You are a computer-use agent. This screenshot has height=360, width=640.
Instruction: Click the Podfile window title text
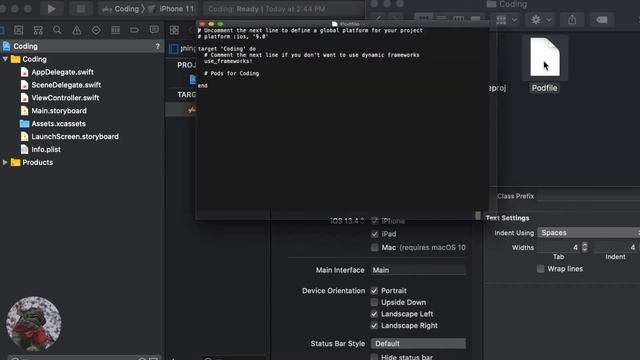pyautogui.click(x=350, y=24)
